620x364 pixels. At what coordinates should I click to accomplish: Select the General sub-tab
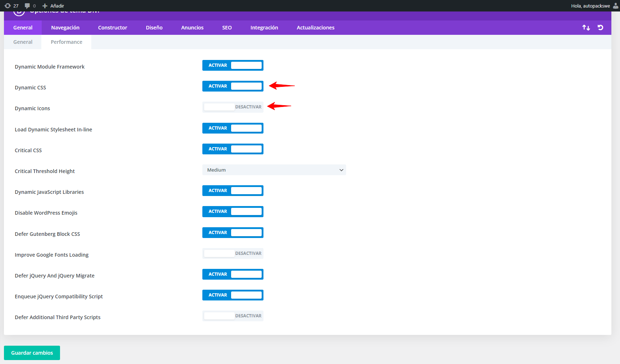23,42
